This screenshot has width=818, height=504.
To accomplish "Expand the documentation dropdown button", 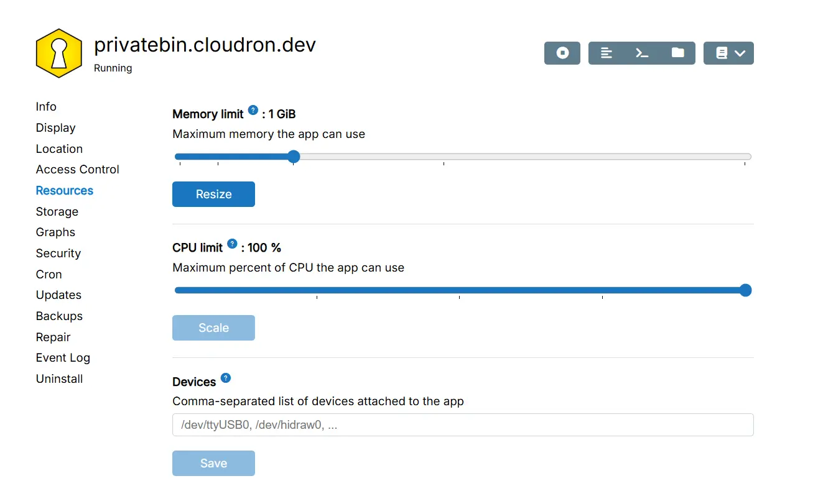I will tap(728, 53).
